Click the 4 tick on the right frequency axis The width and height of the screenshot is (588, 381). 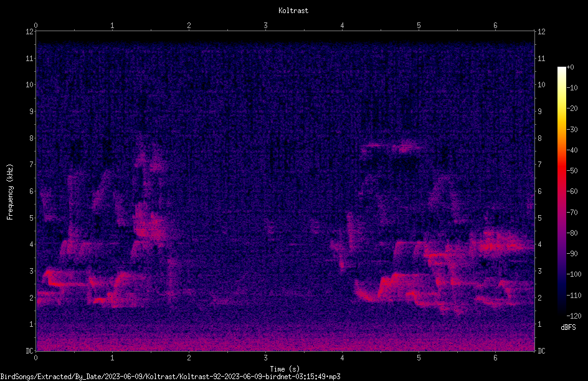coord(539,244)
